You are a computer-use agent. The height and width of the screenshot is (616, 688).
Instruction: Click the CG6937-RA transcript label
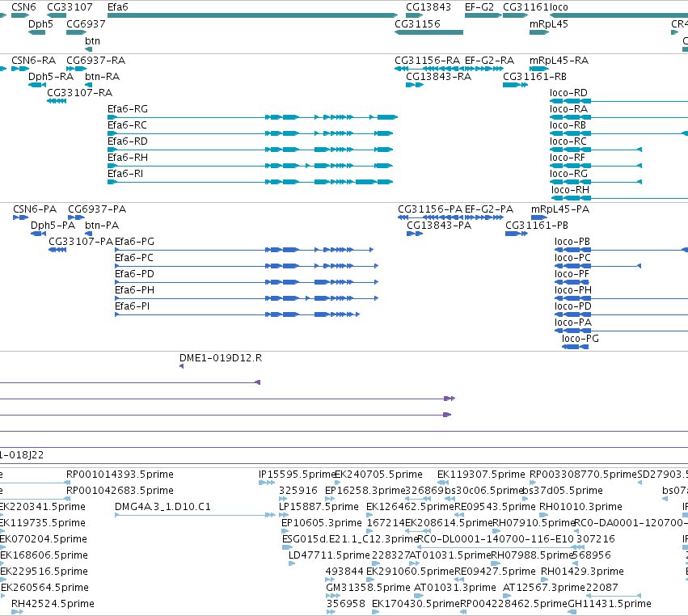tap(95, 60)
